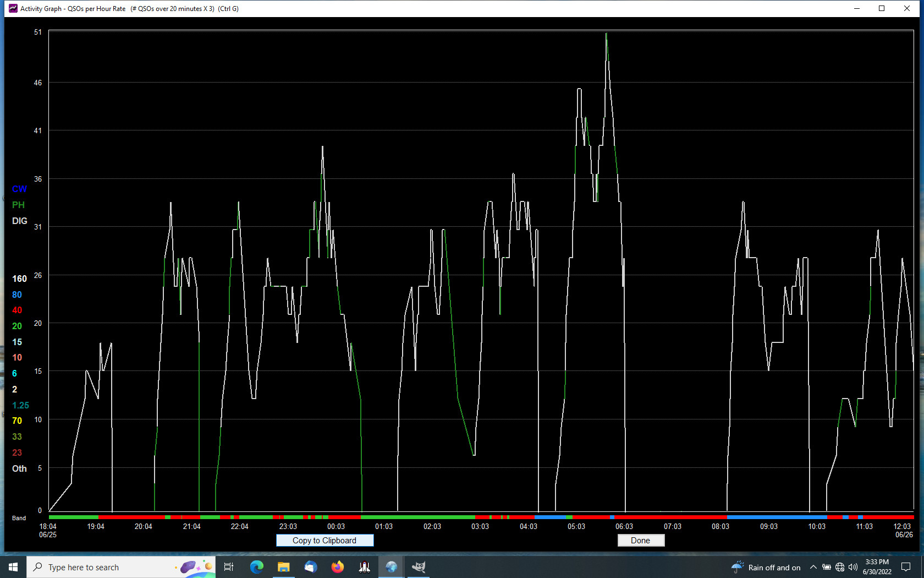Viewport: 924px width, 578px height.
Task: Click the Oth band legend label
Action: 19,469
